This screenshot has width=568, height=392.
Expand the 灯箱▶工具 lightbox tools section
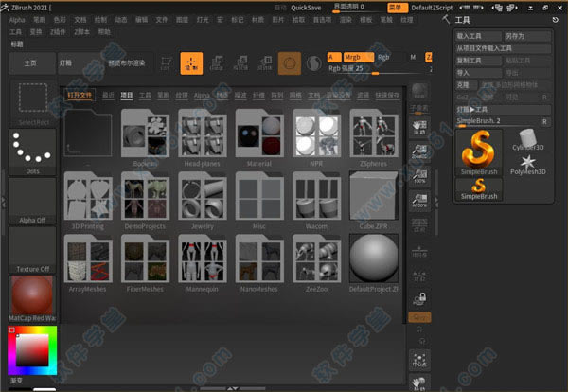504,110
